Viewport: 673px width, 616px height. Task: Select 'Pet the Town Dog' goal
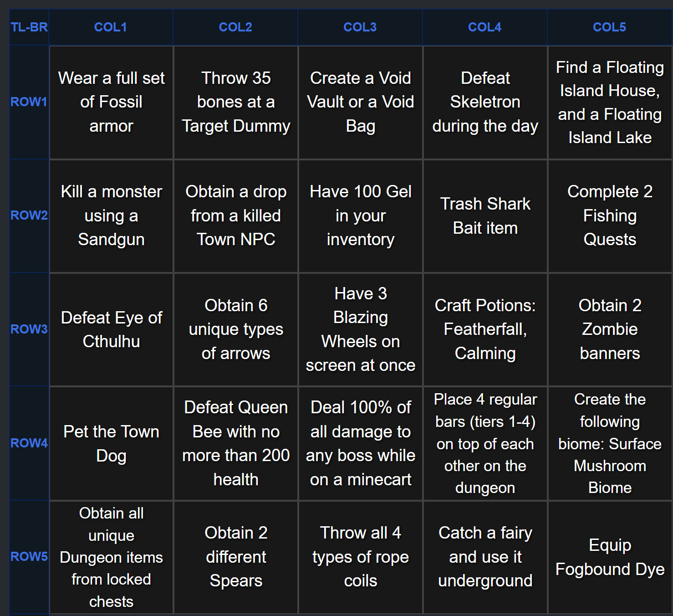[x=111, y=443]
